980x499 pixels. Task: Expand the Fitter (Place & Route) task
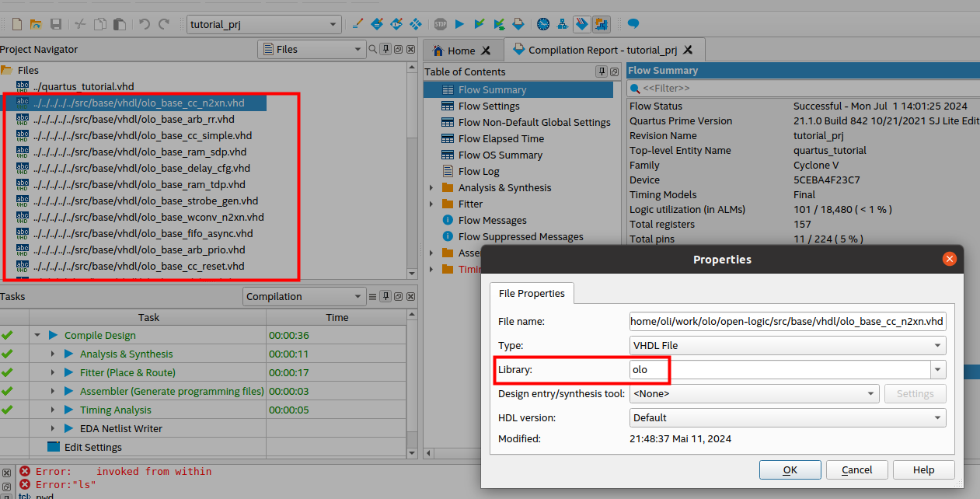pyautogui.click(x=53, y=372)
